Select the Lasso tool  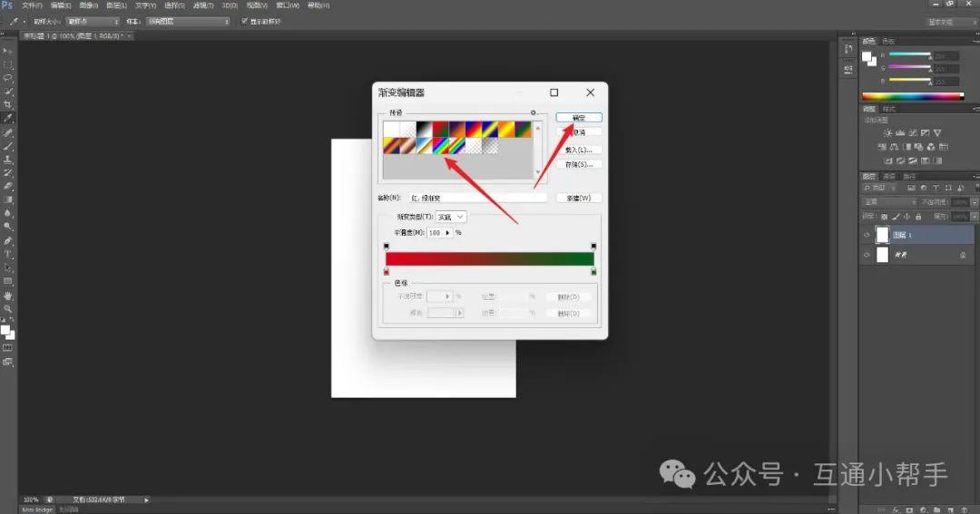point(8,78)
